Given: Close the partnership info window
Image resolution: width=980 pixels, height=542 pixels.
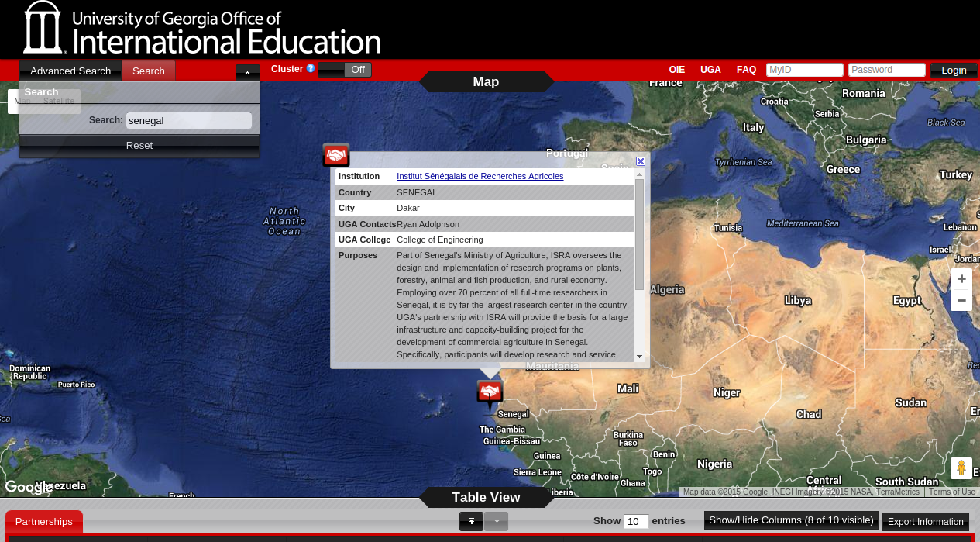Looking at the screenshot, I should click(641, 161).
